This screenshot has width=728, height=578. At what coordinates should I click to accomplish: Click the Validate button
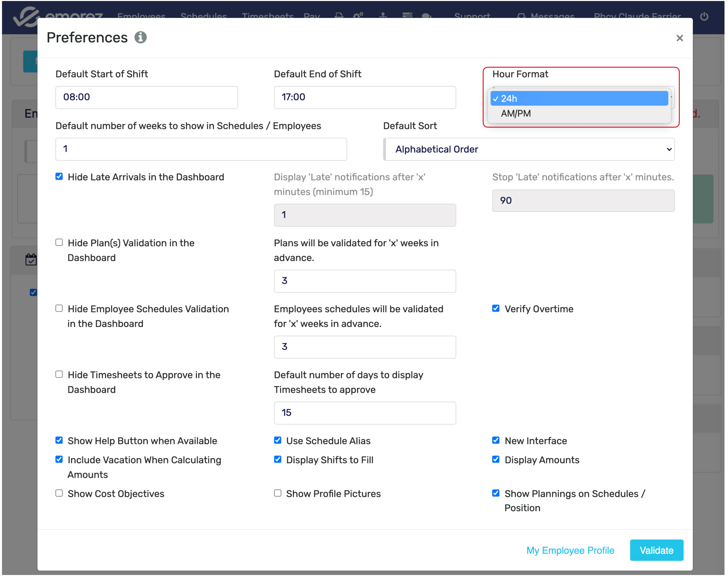tap(656, 550)
